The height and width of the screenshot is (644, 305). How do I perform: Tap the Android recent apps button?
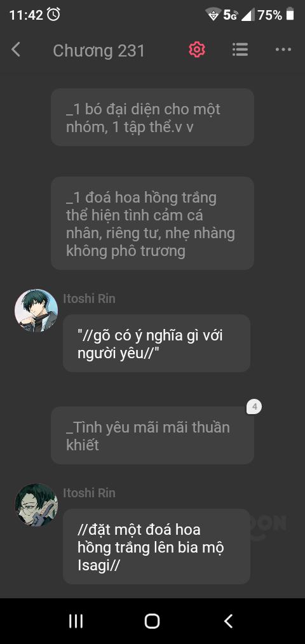click(x=76, y=621)
